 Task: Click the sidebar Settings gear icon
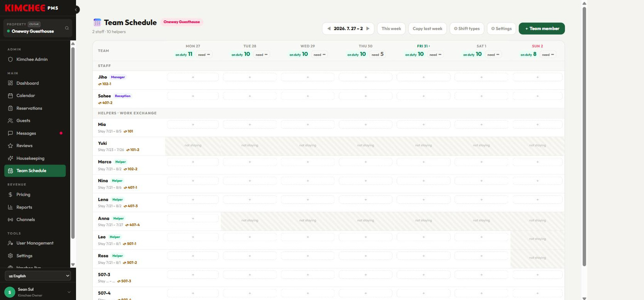tap(11, 256)
